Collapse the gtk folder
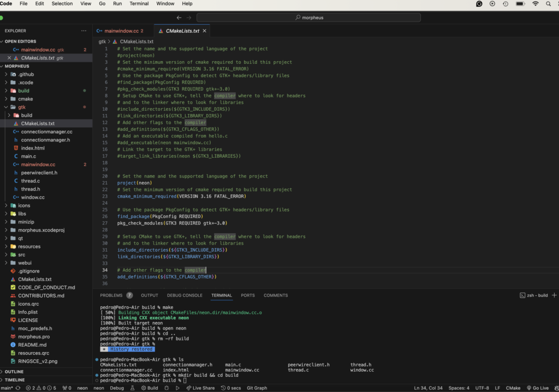Viewport: 559px width, 392px height. (x=6, y=107)
